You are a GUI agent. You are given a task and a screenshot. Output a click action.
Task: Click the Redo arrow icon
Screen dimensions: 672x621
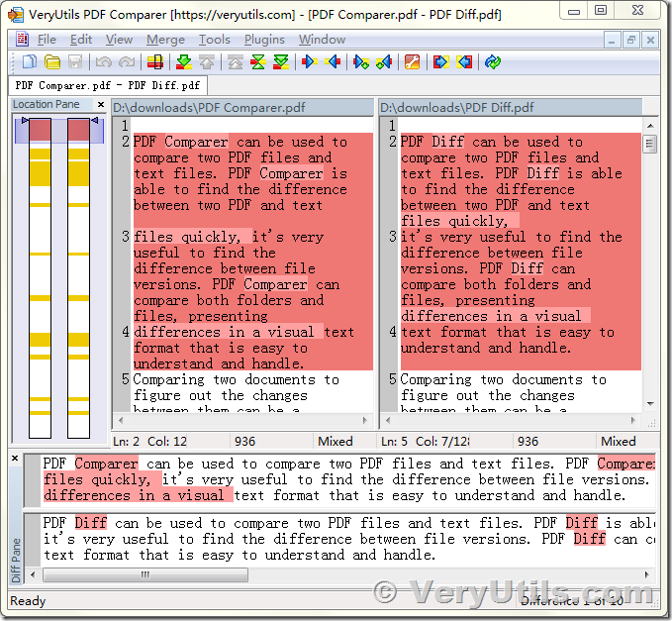(127, 62)
